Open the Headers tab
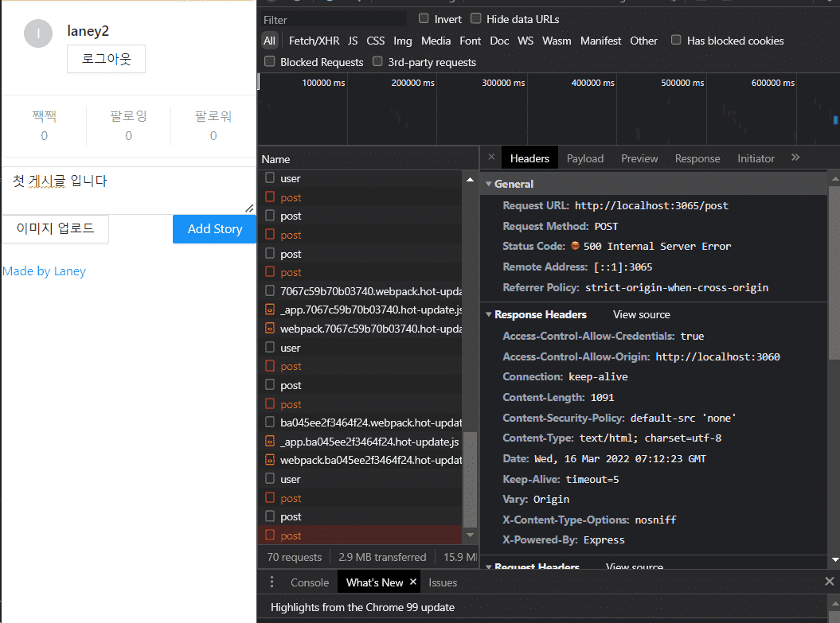The image size is (840, 623). (x=529, y=158)
